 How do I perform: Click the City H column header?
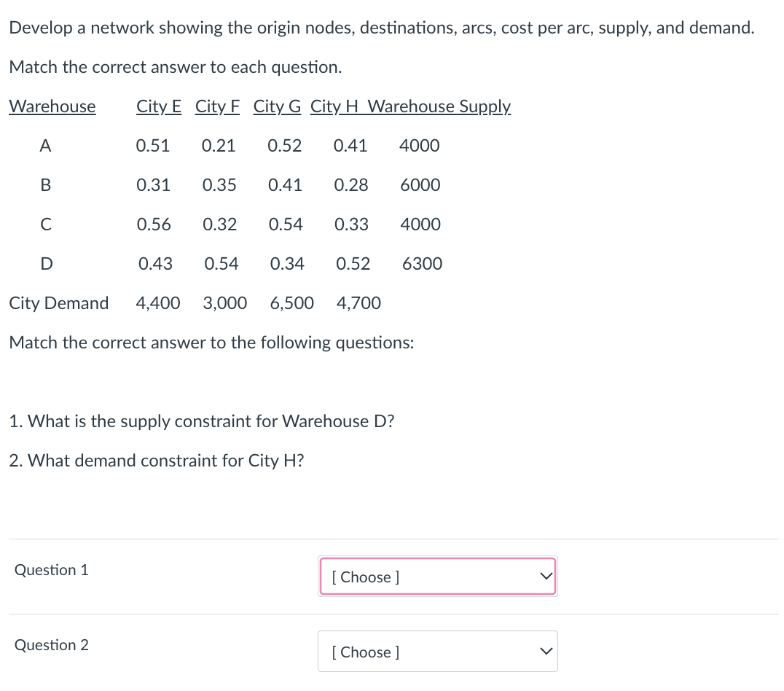tap(336, 106)
